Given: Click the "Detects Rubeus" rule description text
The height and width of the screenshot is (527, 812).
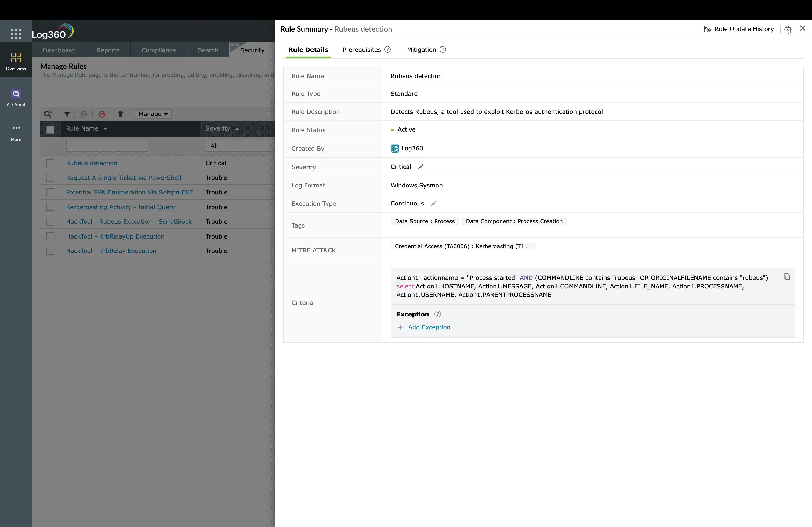Looking at the screenshot, I should click(496, 112).
